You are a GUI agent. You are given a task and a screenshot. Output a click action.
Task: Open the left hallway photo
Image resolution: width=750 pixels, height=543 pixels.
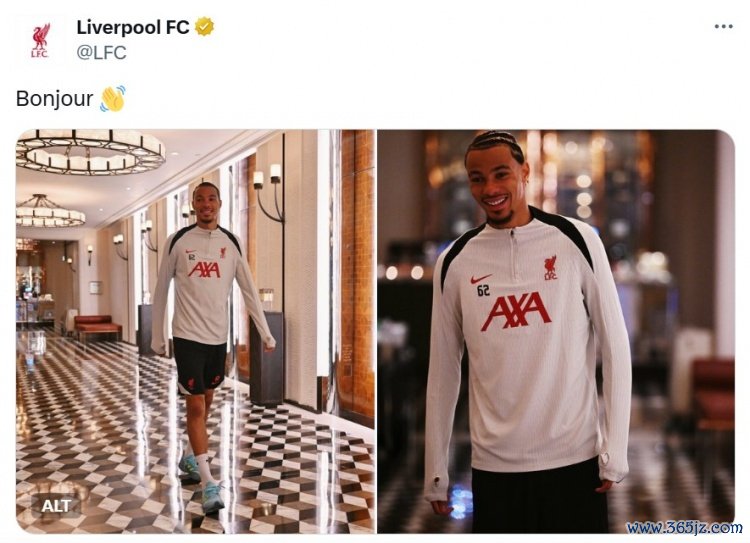point(195,331)
